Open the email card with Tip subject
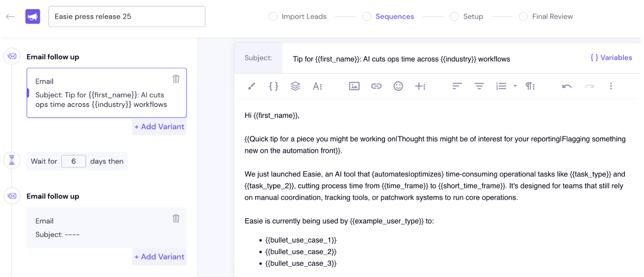The height and width of the screenshot is (277, 644). click(107, 93)
